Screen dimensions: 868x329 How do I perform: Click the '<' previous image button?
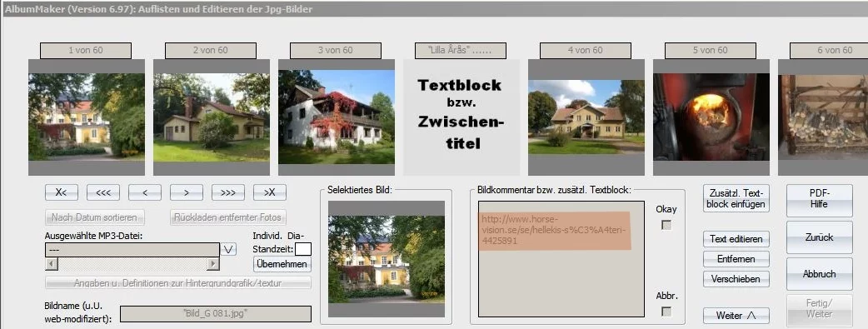144,192
